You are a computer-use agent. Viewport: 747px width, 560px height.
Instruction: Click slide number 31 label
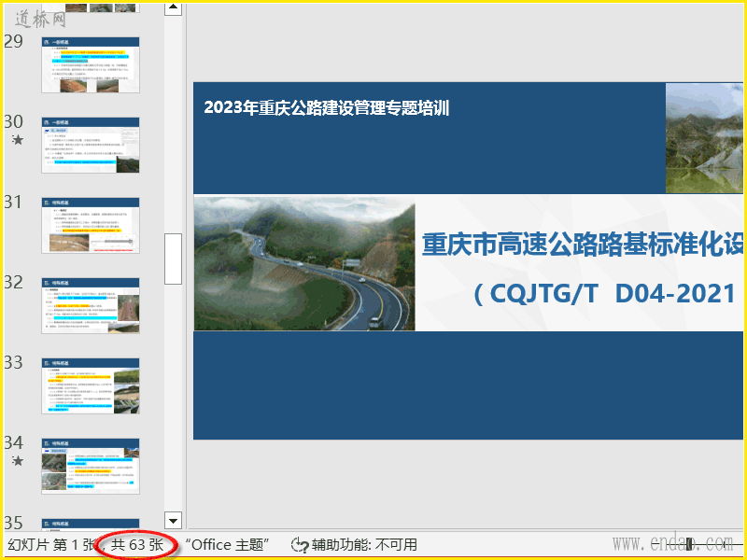pos(13,202)
